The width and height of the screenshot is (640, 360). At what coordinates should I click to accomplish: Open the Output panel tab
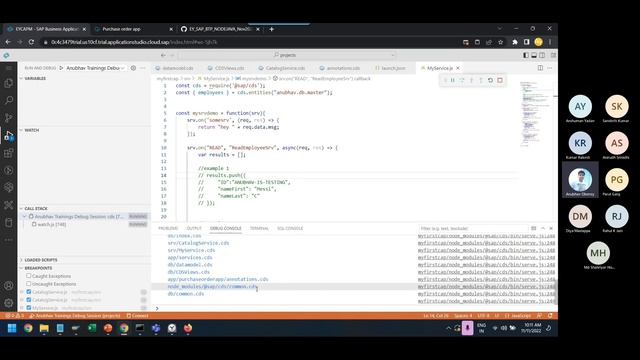click(x=194, y=229)
